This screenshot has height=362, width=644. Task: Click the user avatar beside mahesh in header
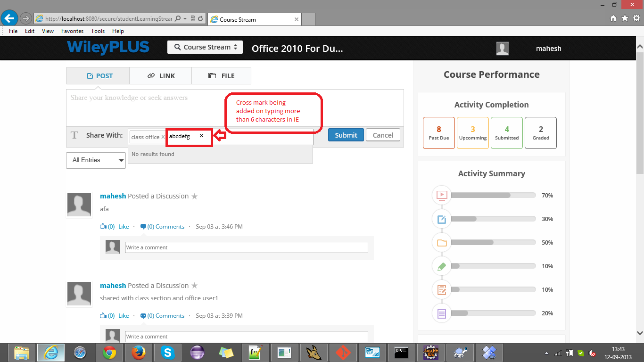(x=503, y=48)
